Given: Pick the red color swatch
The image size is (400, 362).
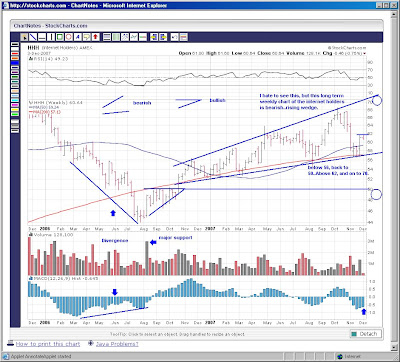Looking at the screenshot, I should [15, 54].
